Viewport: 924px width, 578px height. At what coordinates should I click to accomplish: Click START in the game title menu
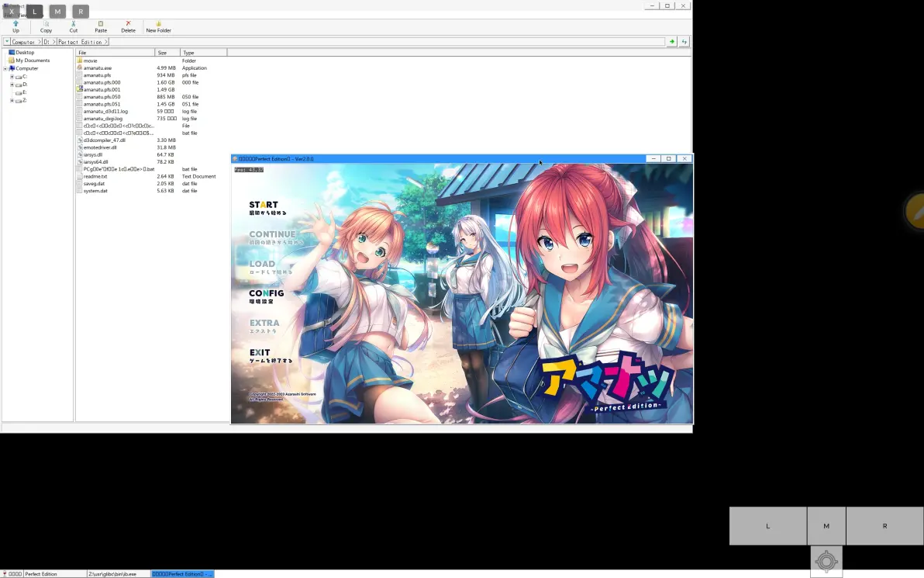267,208
